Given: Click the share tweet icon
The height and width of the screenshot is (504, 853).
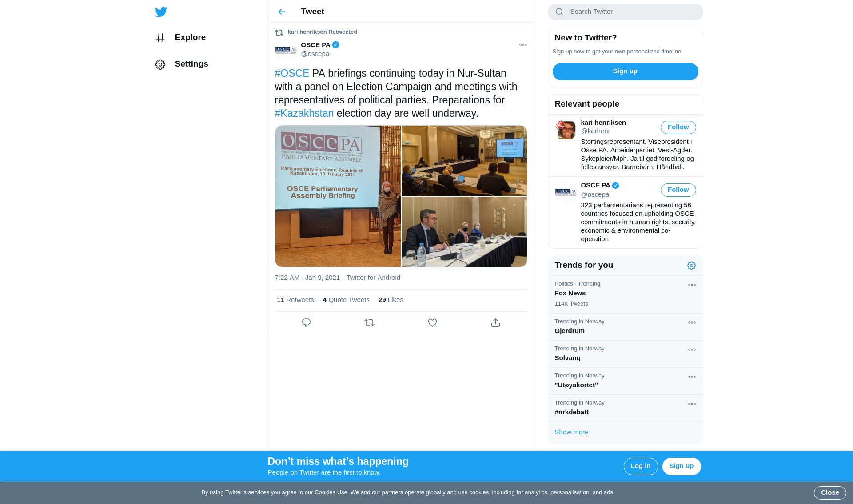Looking at the screenshot, I should 495,323.
